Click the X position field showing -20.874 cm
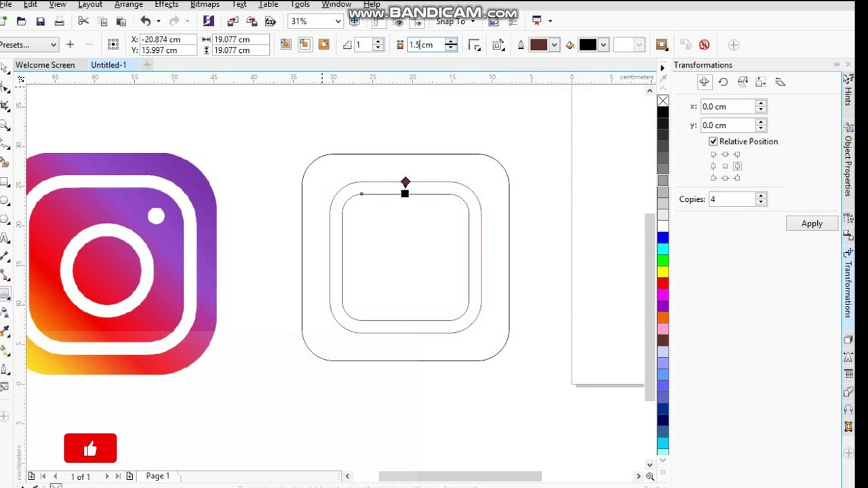 click(x=168, y=39)
